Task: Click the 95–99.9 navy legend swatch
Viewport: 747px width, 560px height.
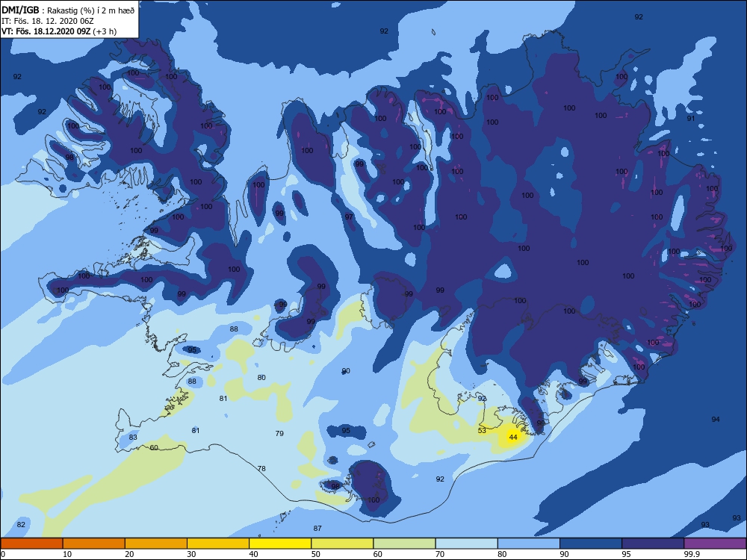Action: tap(653, 544)
